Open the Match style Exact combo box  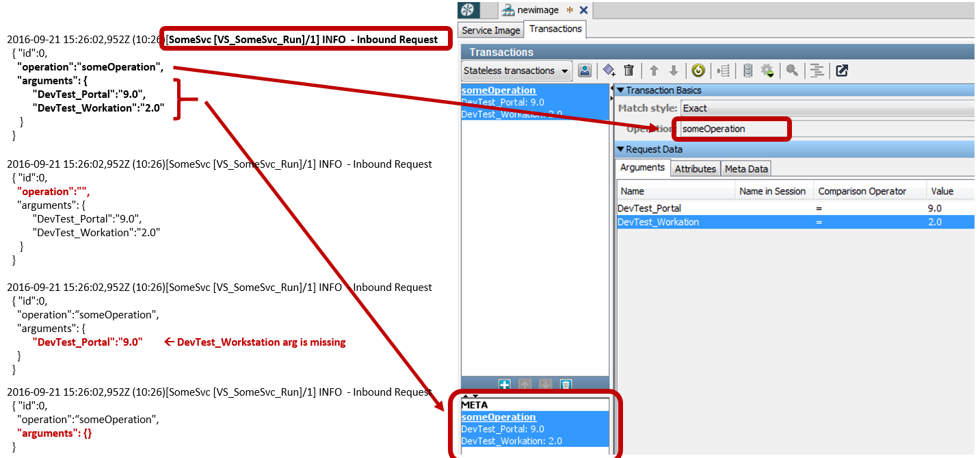point(827,108)
